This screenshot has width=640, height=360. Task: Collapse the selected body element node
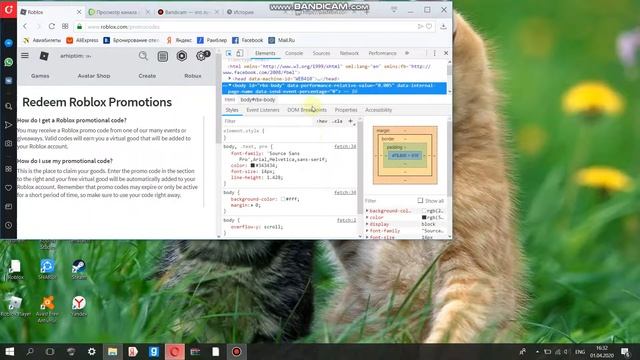tap(230, 85)
